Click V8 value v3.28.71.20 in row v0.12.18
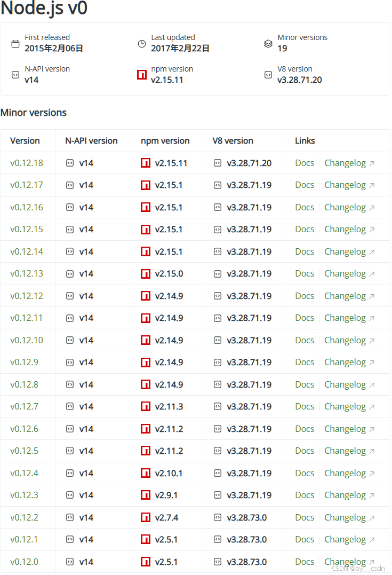 [x=249, y=163]
